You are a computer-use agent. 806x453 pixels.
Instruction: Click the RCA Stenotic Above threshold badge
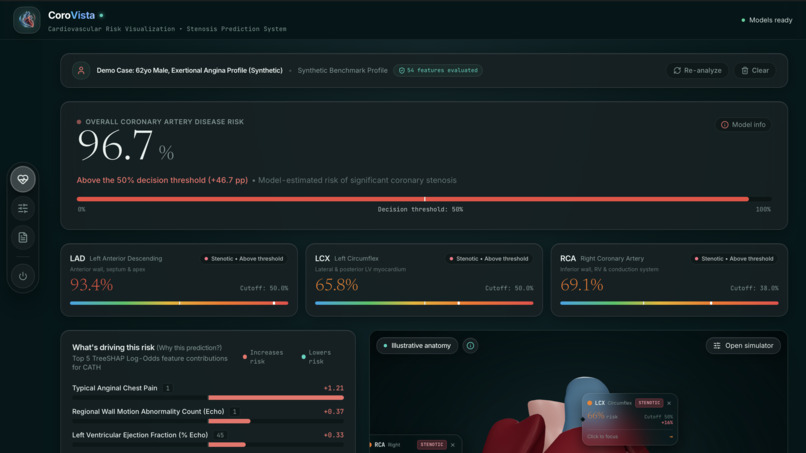734,259
